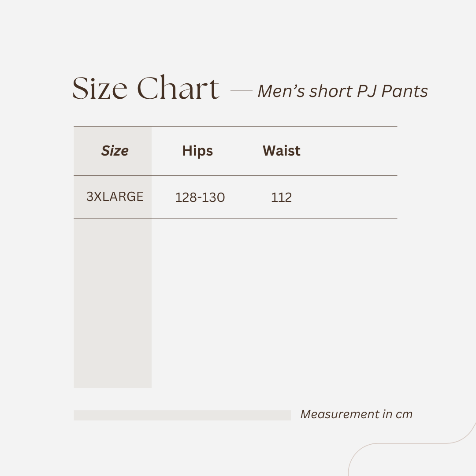Click the blank header cell right of Waist
Screen dimensions: 476x476
(353, 151)
